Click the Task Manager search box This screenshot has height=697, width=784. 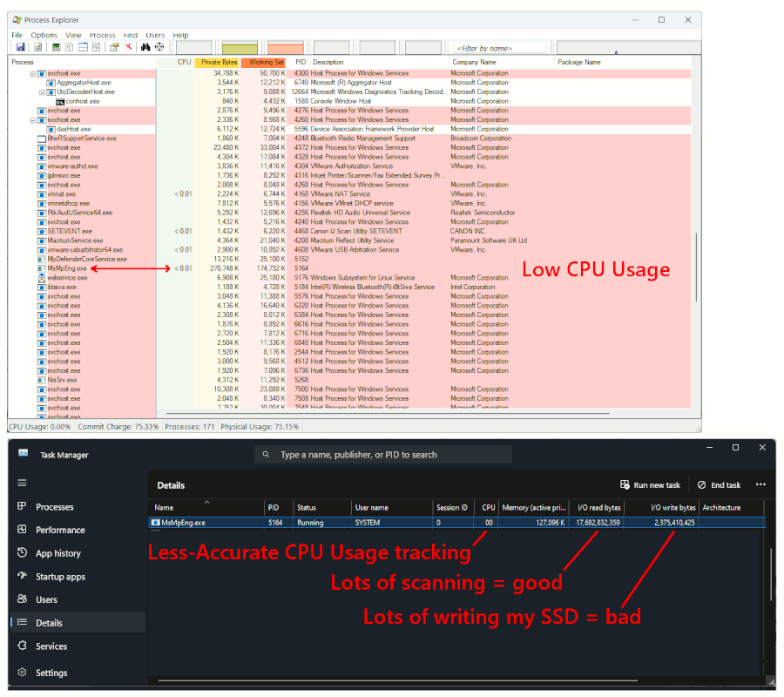(x=383, y=455)
